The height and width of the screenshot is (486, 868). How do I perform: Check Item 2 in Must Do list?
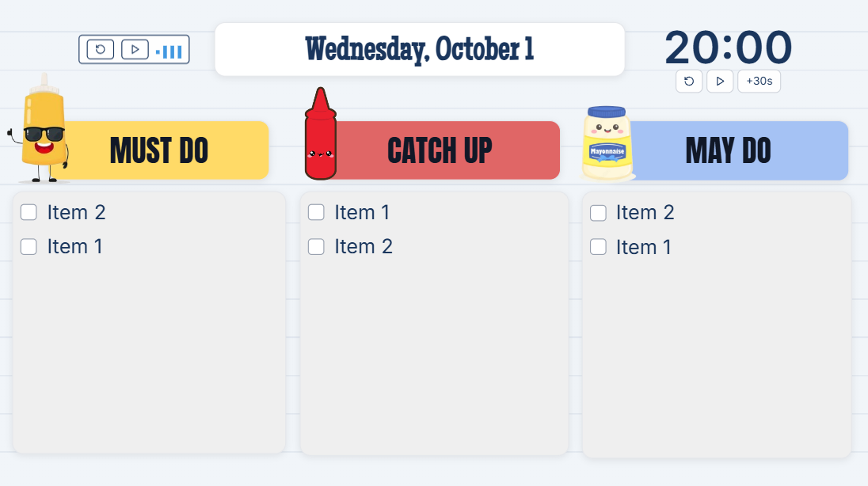pyautogui.click(x=29, y=212)
